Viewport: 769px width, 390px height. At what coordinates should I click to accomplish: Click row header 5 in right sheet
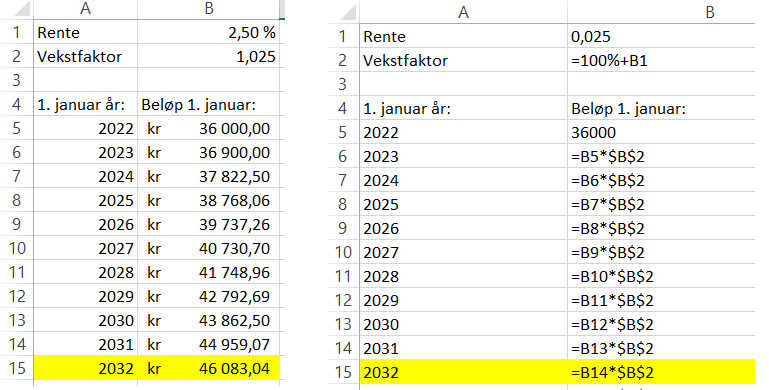point(344,132)
